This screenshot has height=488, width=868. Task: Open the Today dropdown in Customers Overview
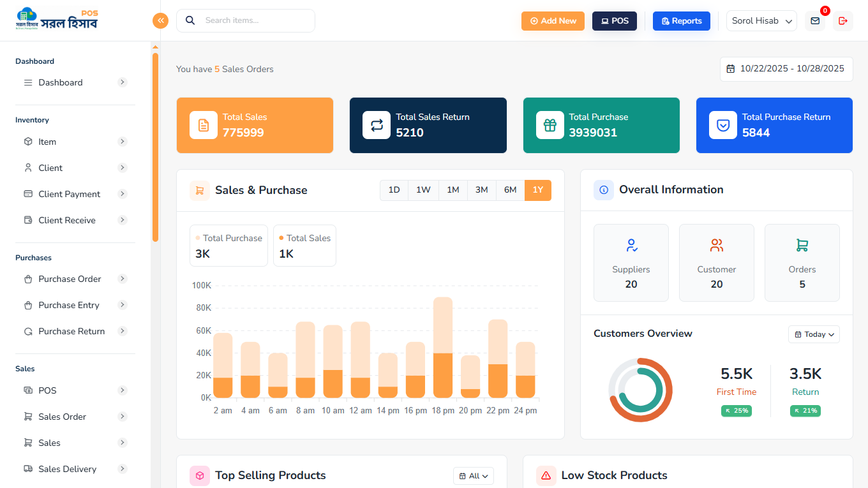click(814, 334)
